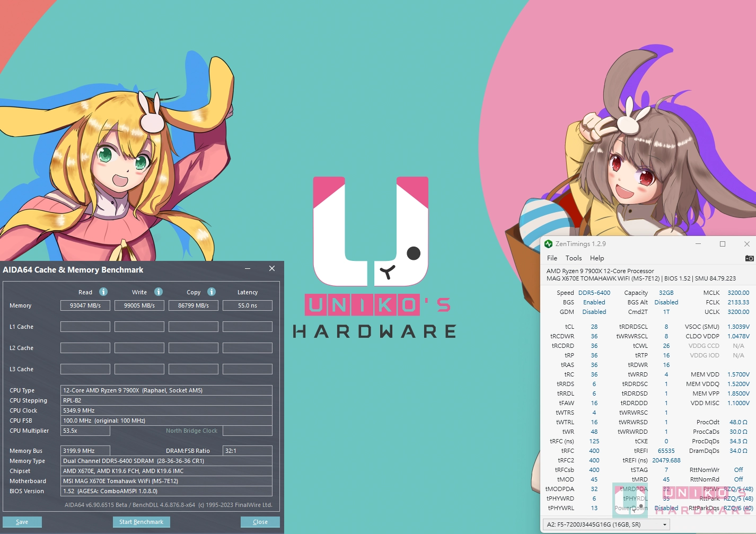
Task: Select the Memory Copy value 86799 MB/s
Action: (x=194, y=305)
